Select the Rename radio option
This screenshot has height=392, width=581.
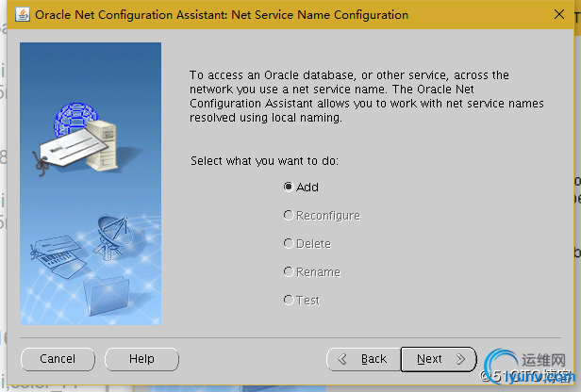point(311,272)
